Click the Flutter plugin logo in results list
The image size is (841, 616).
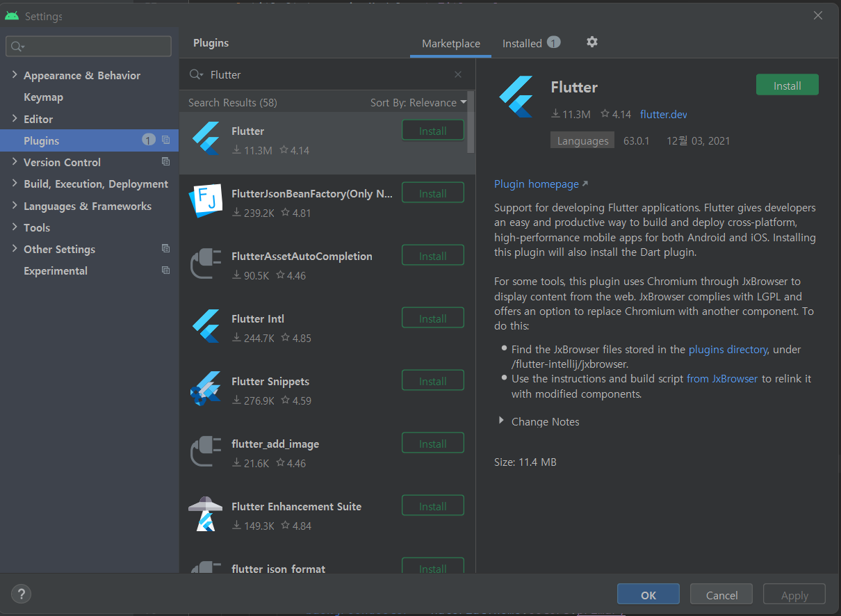click(206, 138)
